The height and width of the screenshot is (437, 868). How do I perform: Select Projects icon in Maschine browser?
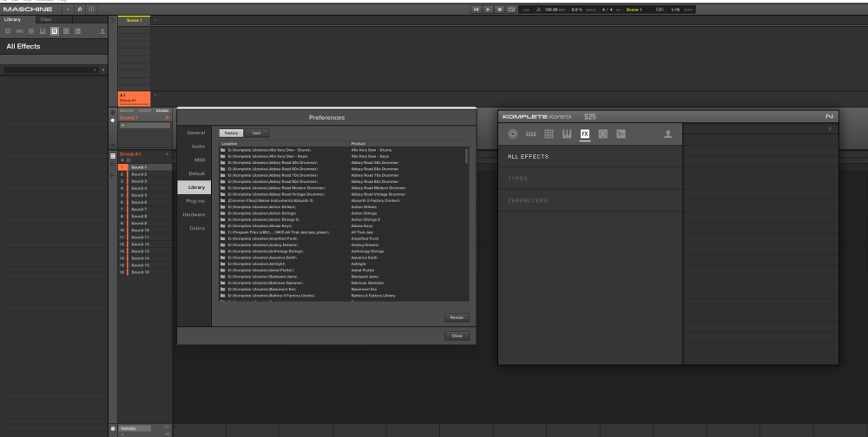pyautogui.click(x=8, y=31)
